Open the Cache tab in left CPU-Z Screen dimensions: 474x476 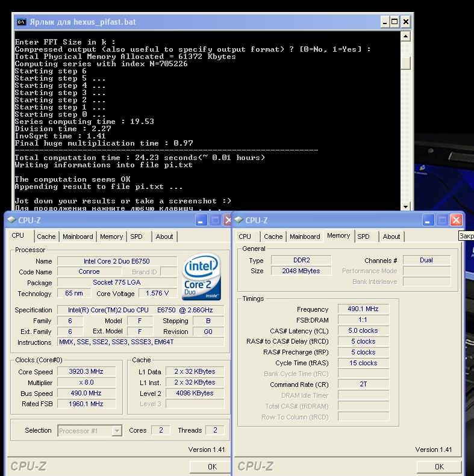(46, 236)
